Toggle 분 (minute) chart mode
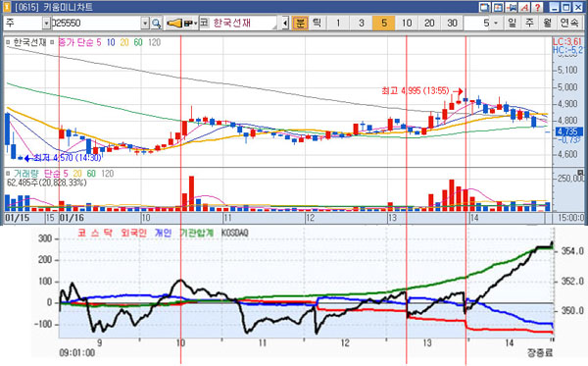Screen dimensions: 588x366 (300, 23)
